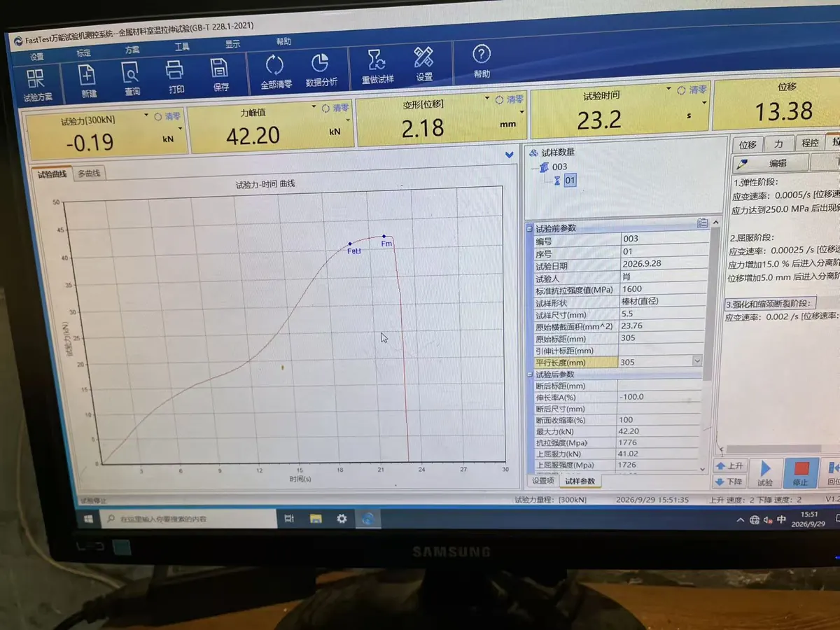Zero the 试验力 reading with 清零

click(167, 117)
